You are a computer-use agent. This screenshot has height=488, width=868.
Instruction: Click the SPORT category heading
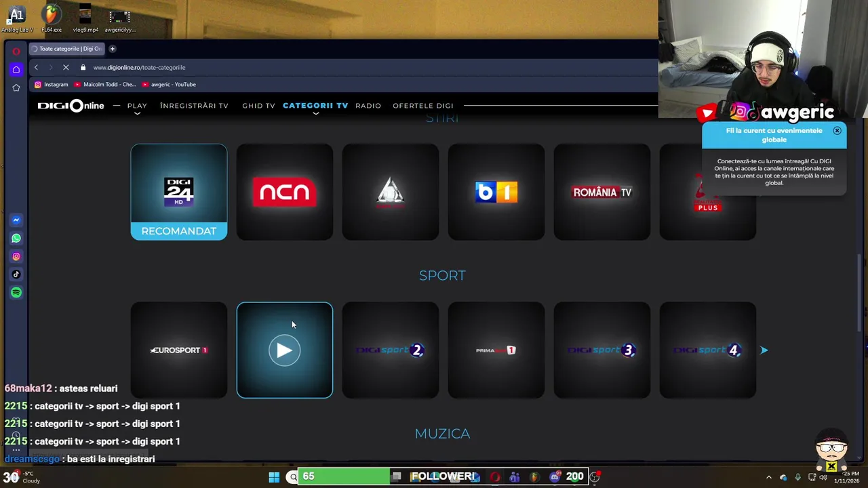coord(442,275)
